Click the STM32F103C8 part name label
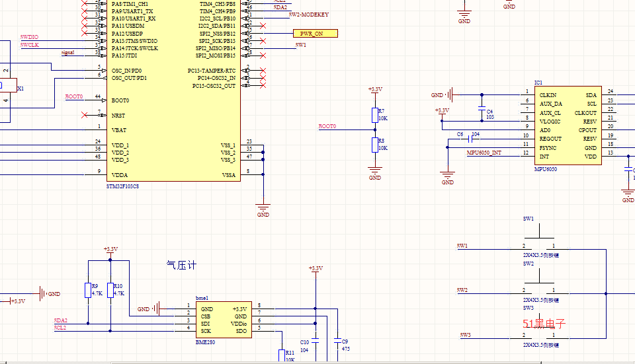This screenshot has height=364, width=635. coord(123,186)
